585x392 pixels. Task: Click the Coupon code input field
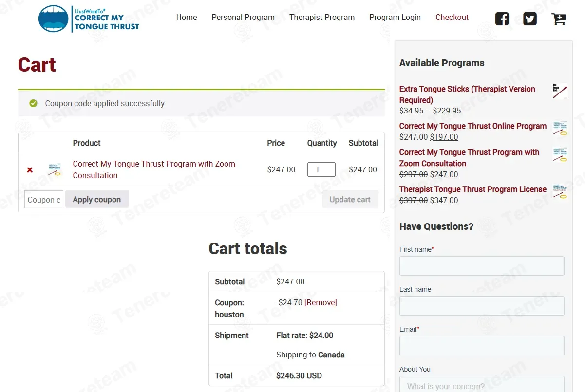coord(44,199)
